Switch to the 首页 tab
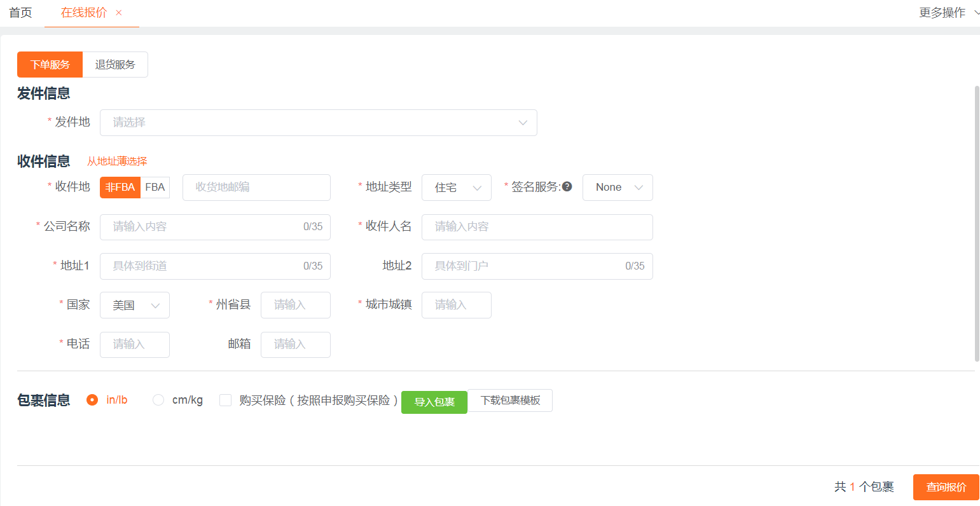The height and width of the screenshot is (506, 980). point(20,13)
